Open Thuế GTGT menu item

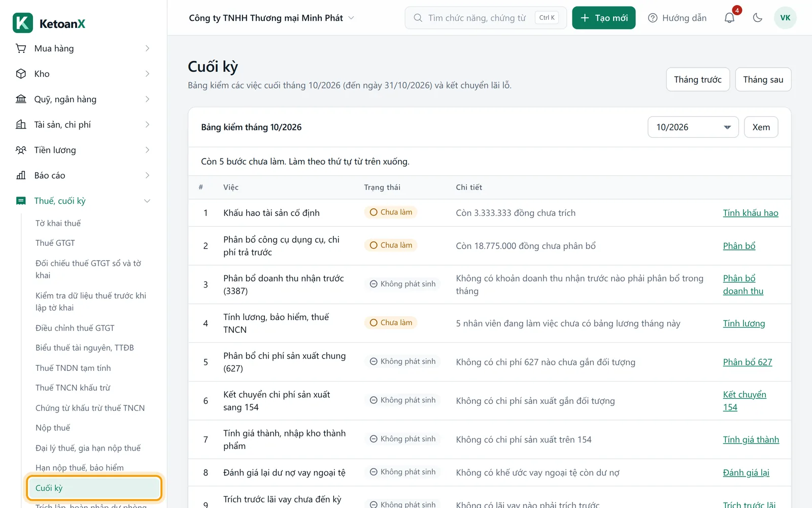coord(55,243)
